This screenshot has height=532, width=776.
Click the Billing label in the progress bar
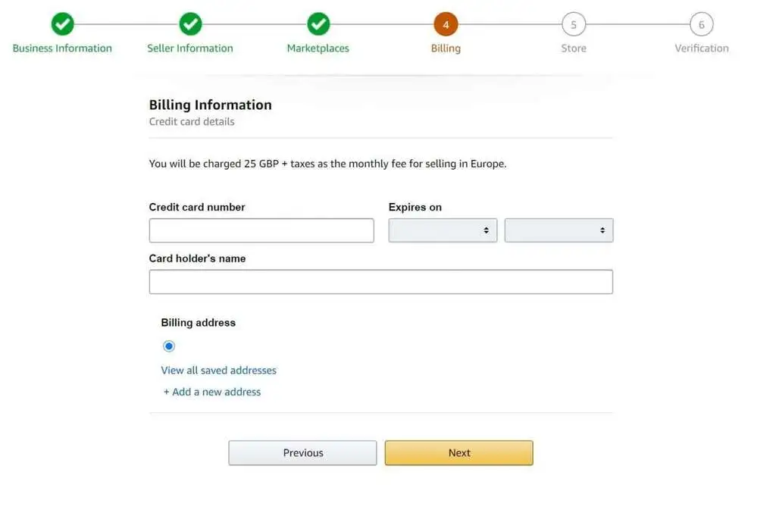tap(446, 48)
